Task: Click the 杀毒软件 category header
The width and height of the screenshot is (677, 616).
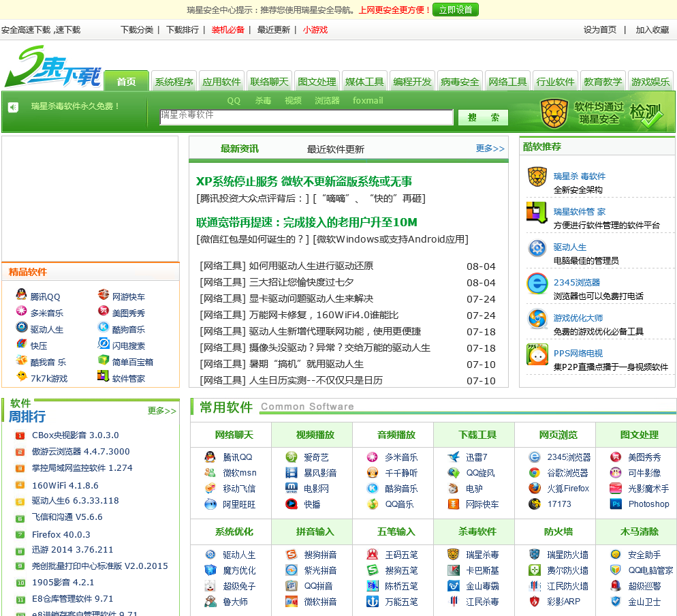Action: pyautogui.click(x=477, y=532)
